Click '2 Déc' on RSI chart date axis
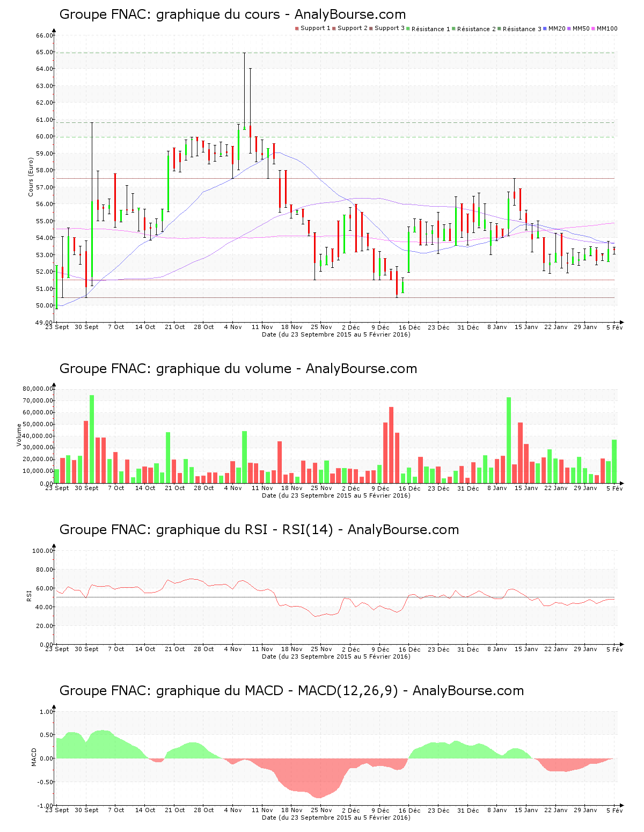The image size is (644, 832). (x=351, y=649)
